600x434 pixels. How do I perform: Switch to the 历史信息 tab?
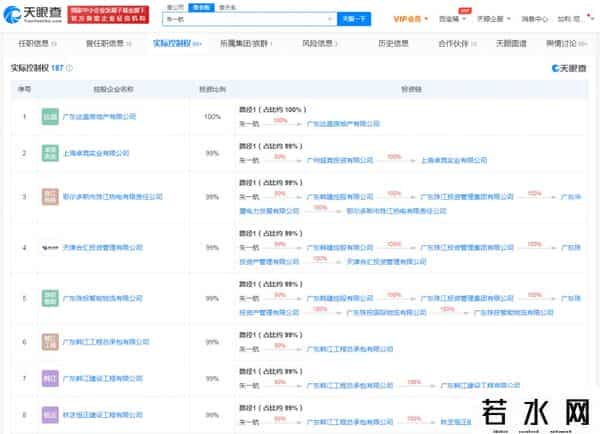pyautogui.click(x=393, y=44)
